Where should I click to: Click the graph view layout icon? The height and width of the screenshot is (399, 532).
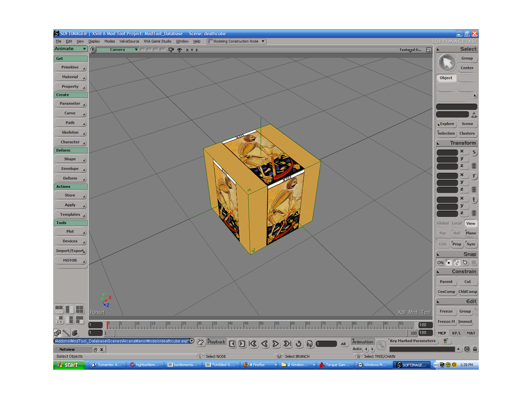point(59,310)
